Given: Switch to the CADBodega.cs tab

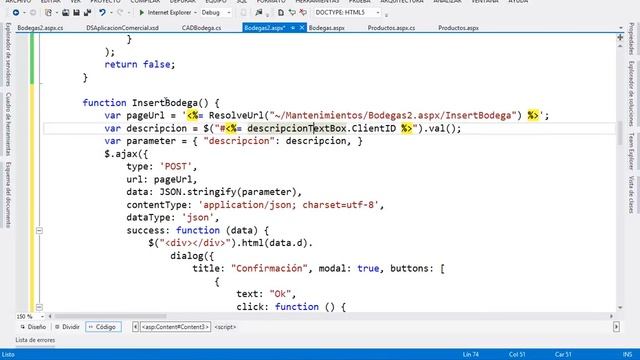Looking at the screenshot, I should [201, 28].
